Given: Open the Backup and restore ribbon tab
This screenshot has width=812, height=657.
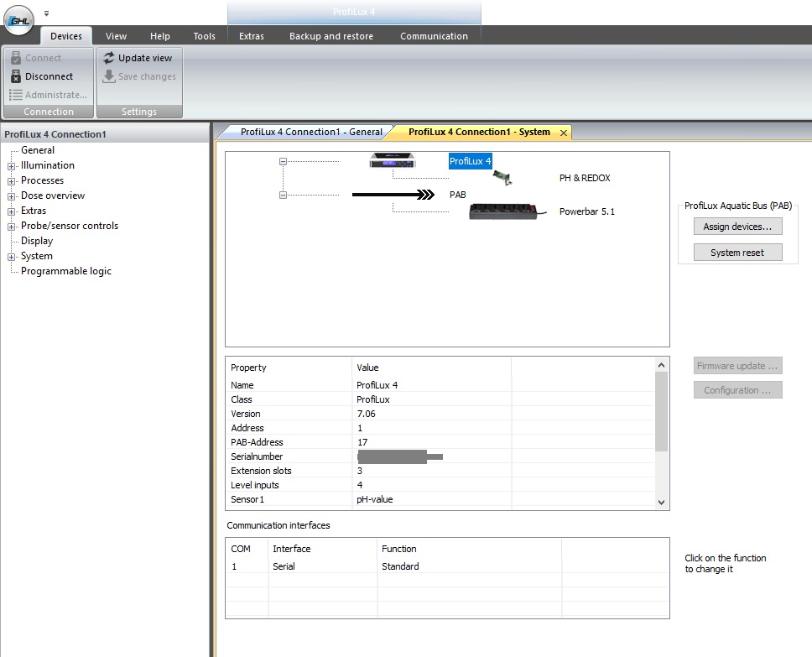Looking at the screenshot, I should 331,36.
